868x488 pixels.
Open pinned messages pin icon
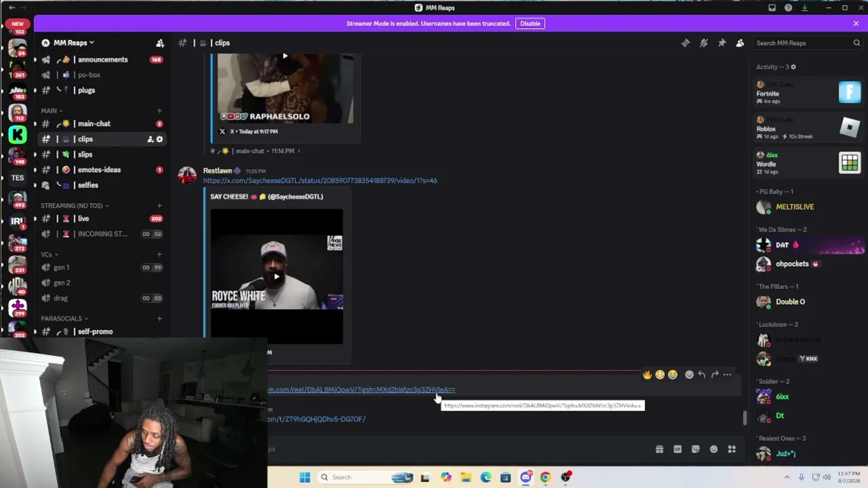coord(722,43)
